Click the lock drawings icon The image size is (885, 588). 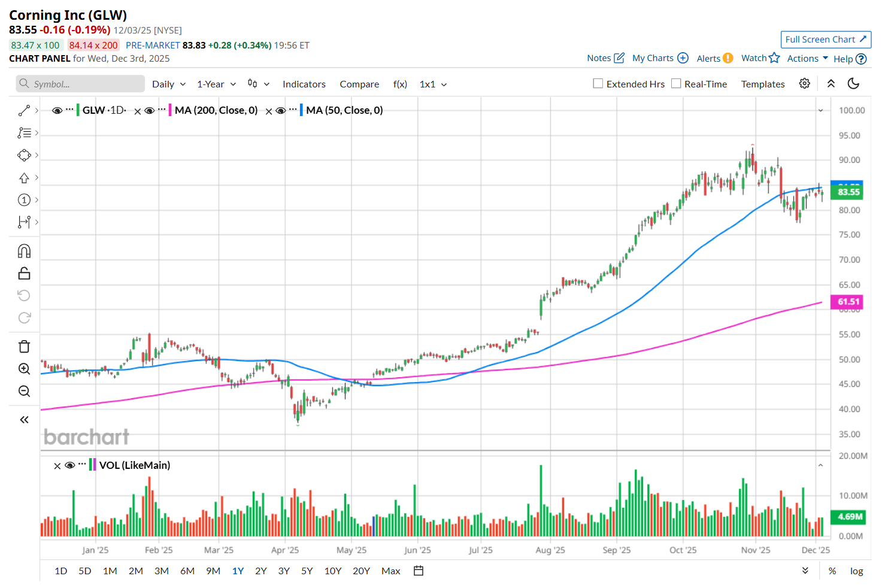tap(24, 274)
